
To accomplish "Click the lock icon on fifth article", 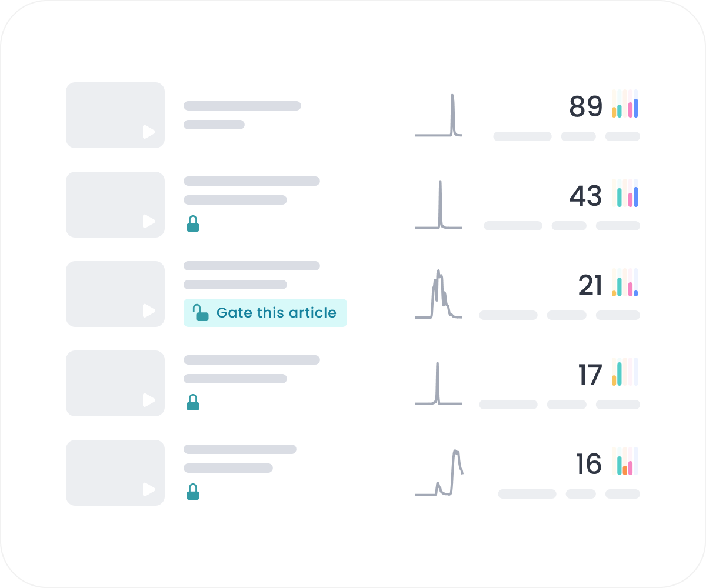I will tap(193, 492).
